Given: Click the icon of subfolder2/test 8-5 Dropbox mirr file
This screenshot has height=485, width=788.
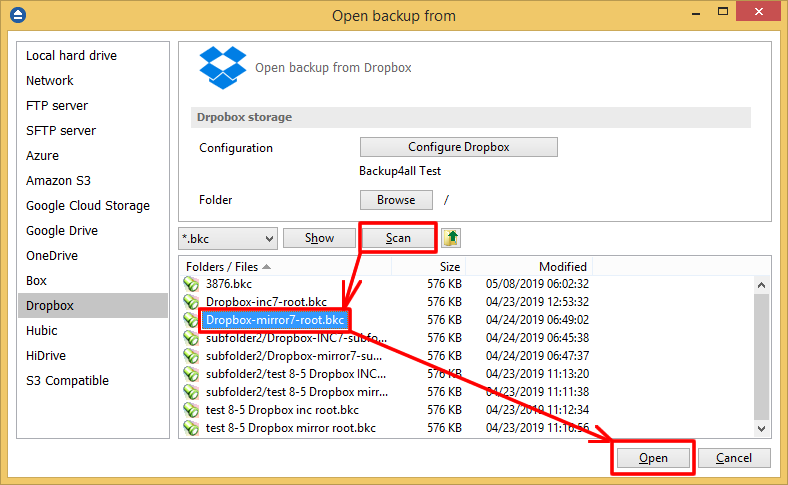Looking at the screenshot, I should coord(191,392).
